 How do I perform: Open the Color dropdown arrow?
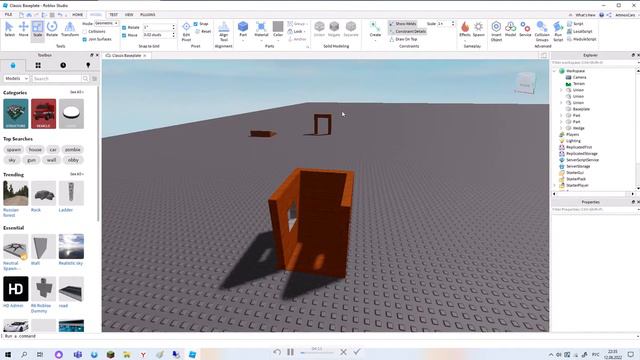tap(278, 40)
